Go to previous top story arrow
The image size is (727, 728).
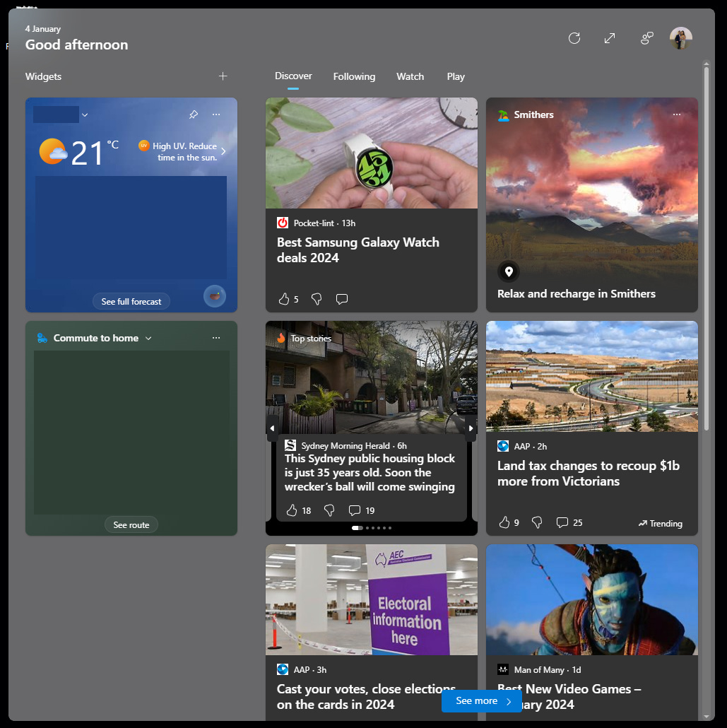pos(273,428)
